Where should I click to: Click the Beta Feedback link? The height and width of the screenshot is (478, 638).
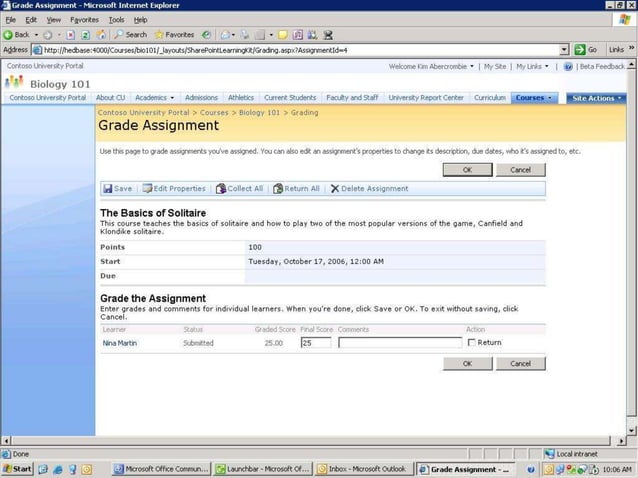[x=602, y=67]
